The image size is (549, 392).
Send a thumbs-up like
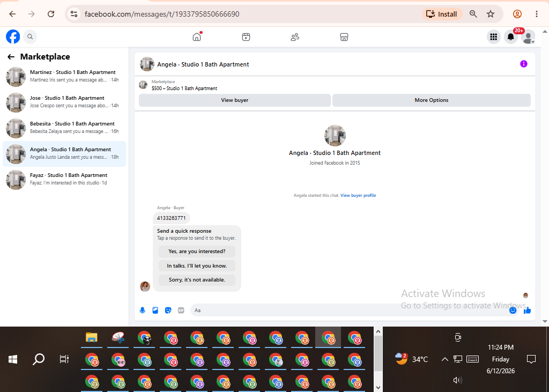528,310
